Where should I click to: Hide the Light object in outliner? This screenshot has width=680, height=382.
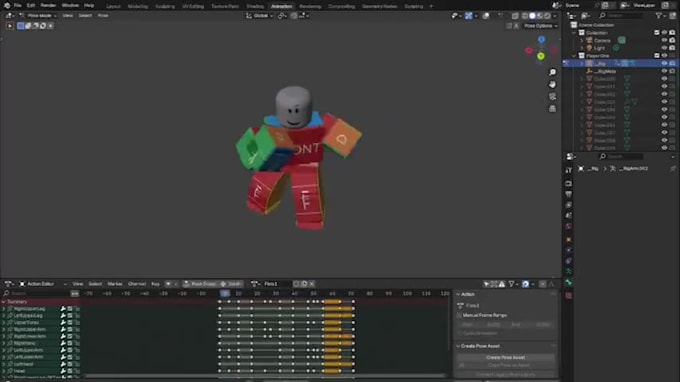(x=664, y=48)
